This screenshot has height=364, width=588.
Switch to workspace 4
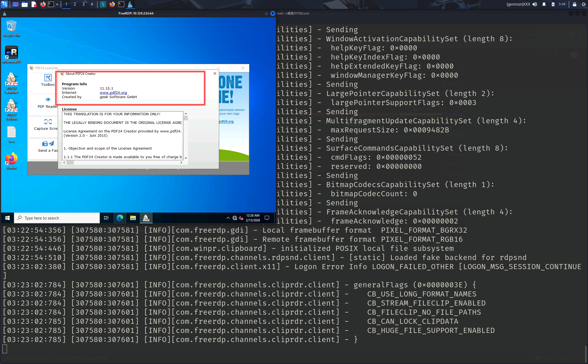point(92,4)
